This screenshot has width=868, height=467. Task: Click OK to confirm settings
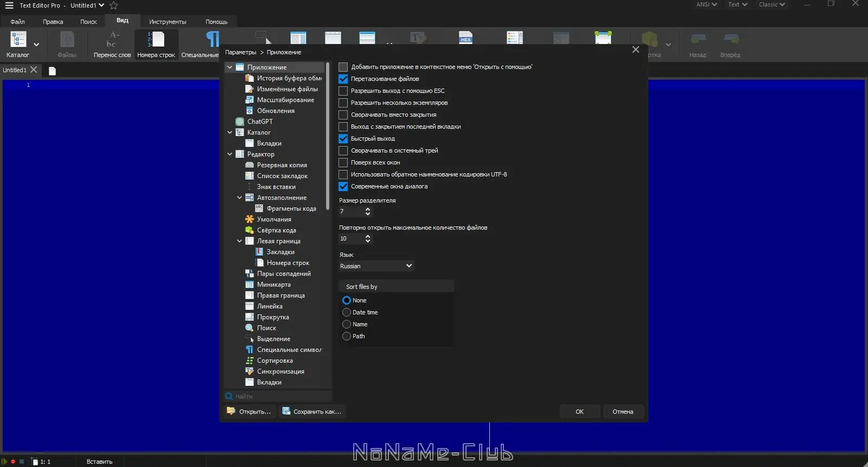(x=579, y=412)
